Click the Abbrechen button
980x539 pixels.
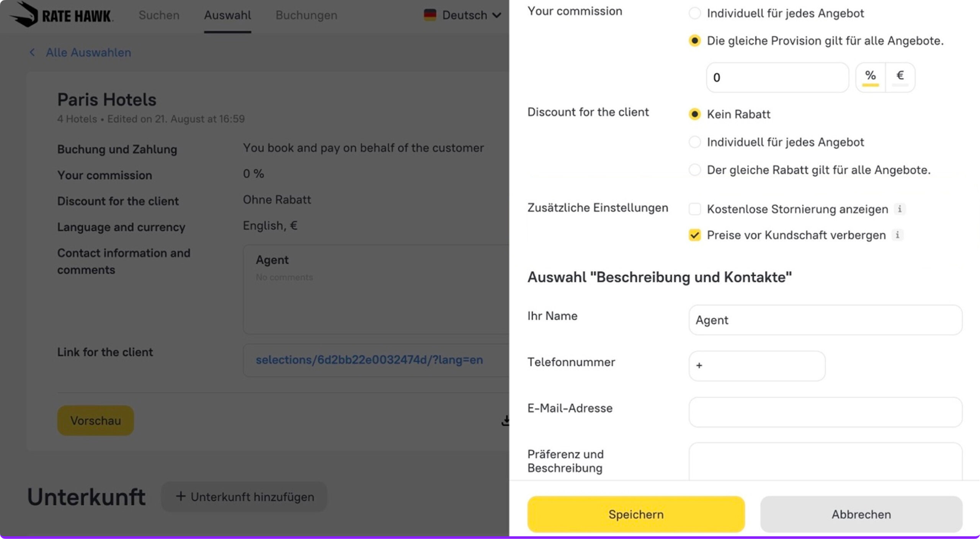tap(861, 514)
